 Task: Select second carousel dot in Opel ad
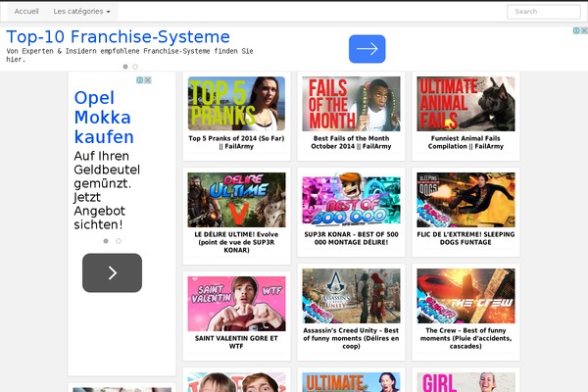click(119, 241)
